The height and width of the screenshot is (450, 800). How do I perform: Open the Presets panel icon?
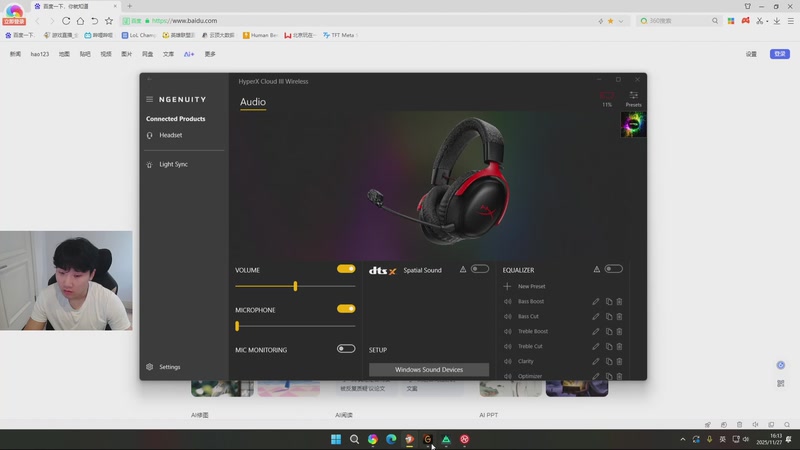coord(633,98)
